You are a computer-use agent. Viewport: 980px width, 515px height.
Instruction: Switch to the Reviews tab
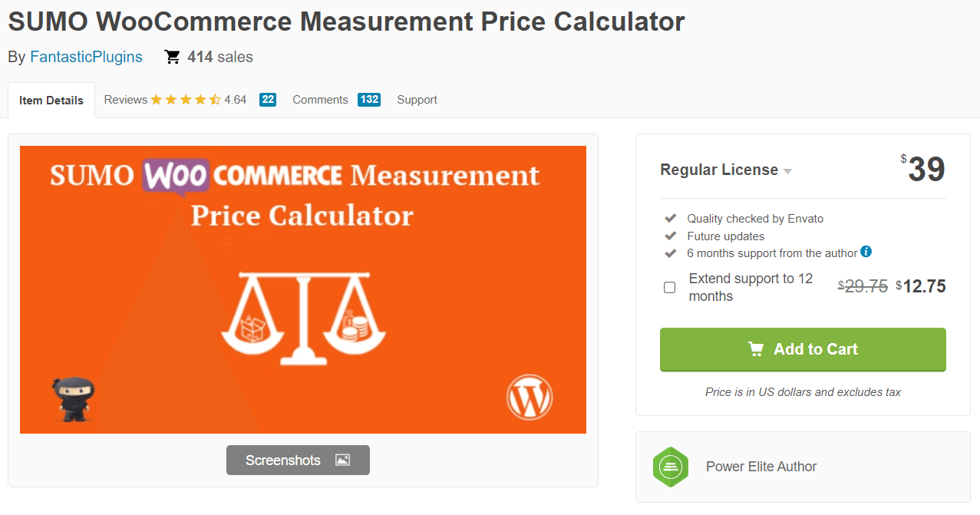125,99
